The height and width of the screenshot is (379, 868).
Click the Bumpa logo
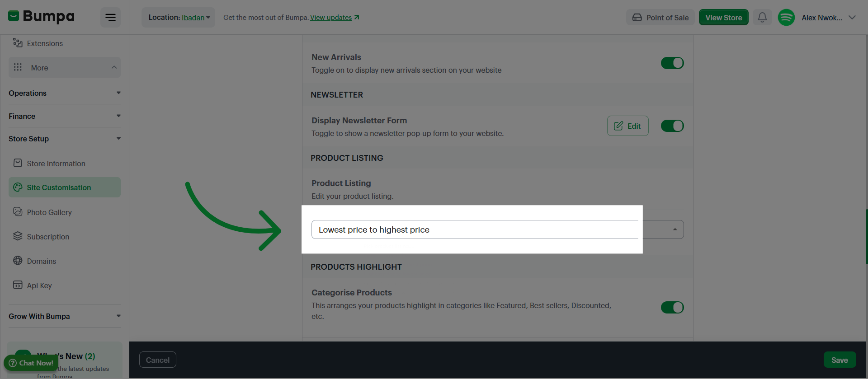click(x=41, y=17)
